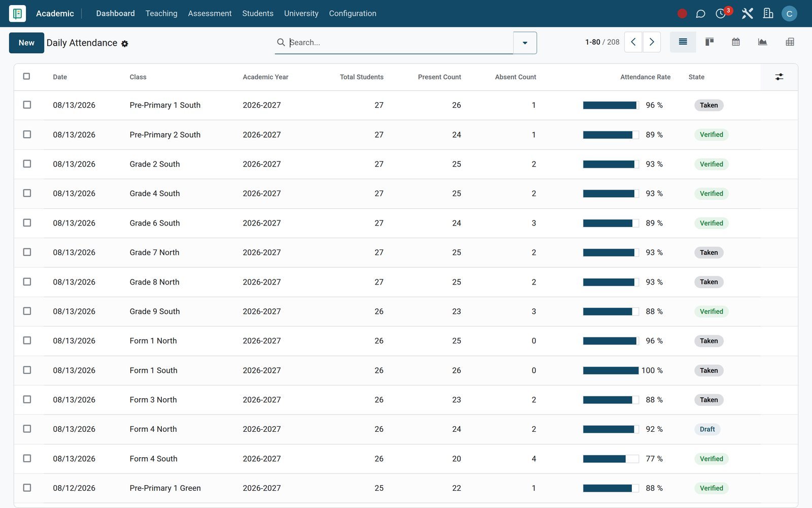Open the user avatar C menu

point(789,14)
